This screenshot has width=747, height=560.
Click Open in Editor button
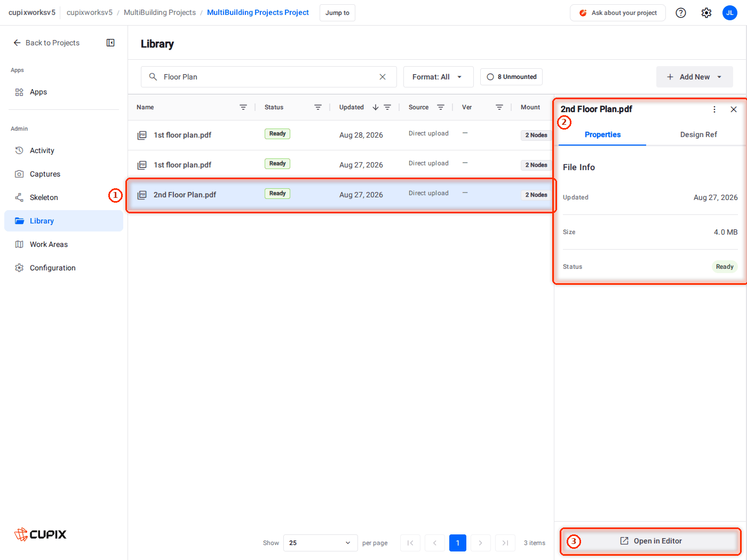tap(650, 541)
